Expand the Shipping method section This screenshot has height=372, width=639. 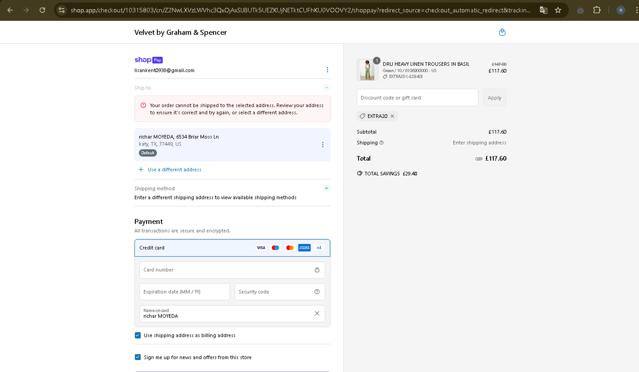click(326, 188)
